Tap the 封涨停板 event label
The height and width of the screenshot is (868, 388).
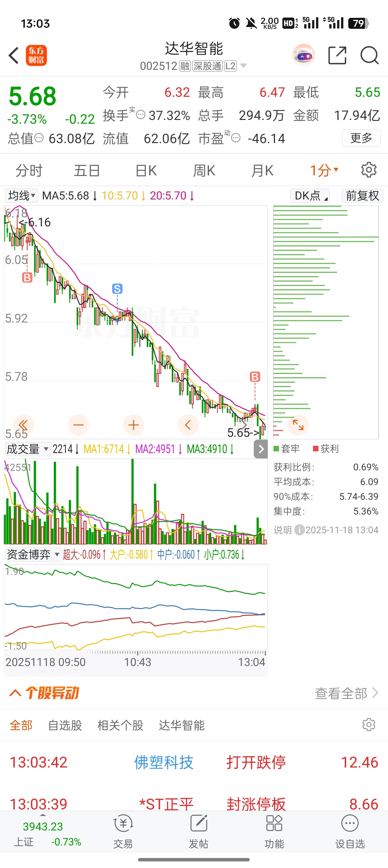pyautogui.click(x=256, y=804)
